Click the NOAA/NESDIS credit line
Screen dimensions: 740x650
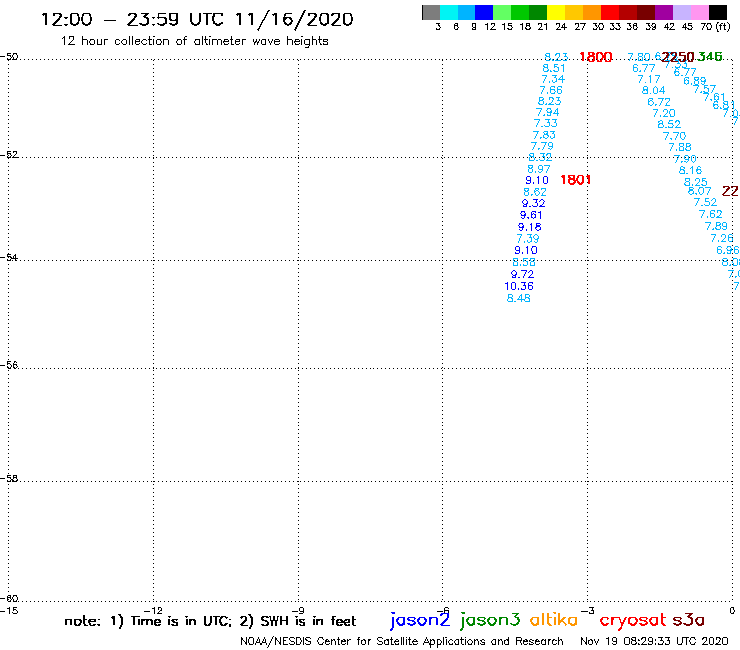pos(402,641)
